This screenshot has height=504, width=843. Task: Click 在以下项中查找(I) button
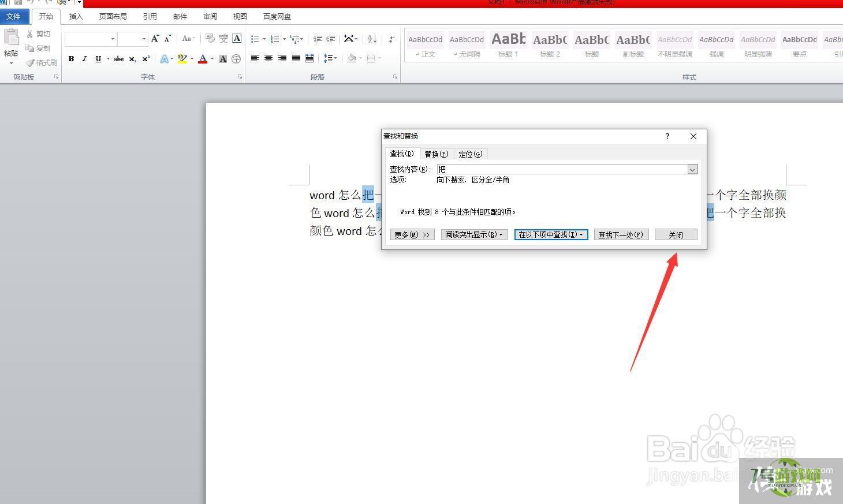(x=551, y=234)
